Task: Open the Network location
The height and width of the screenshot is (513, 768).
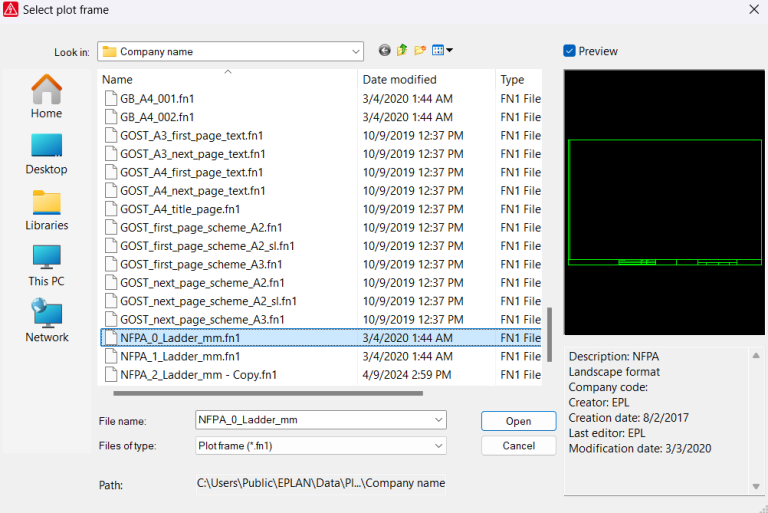Action: 47,321
